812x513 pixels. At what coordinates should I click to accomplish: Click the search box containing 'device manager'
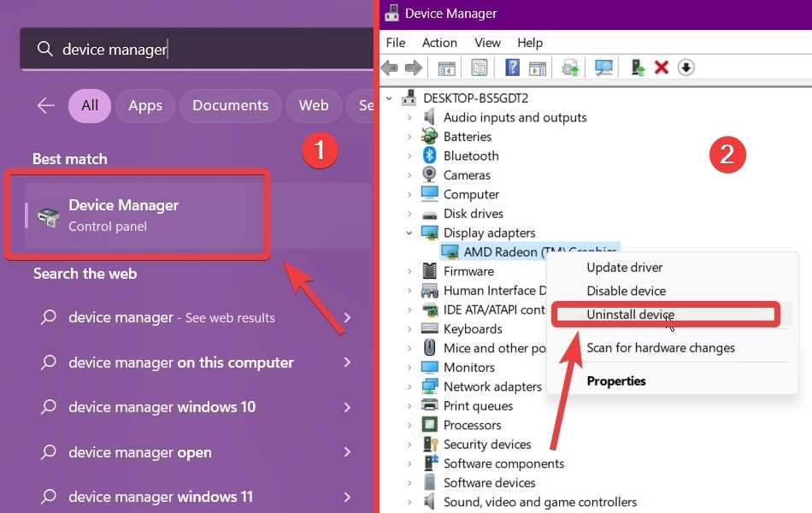(x=197, y=50)
